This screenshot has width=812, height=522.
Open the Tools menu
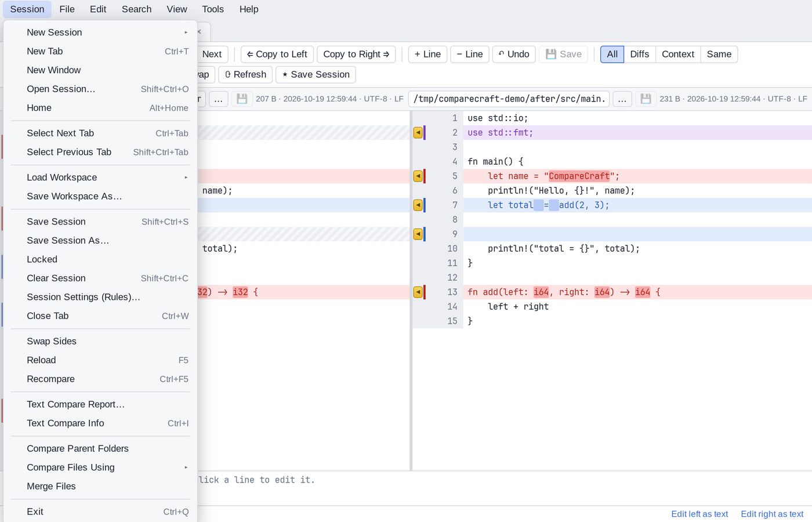coord(213,9)
